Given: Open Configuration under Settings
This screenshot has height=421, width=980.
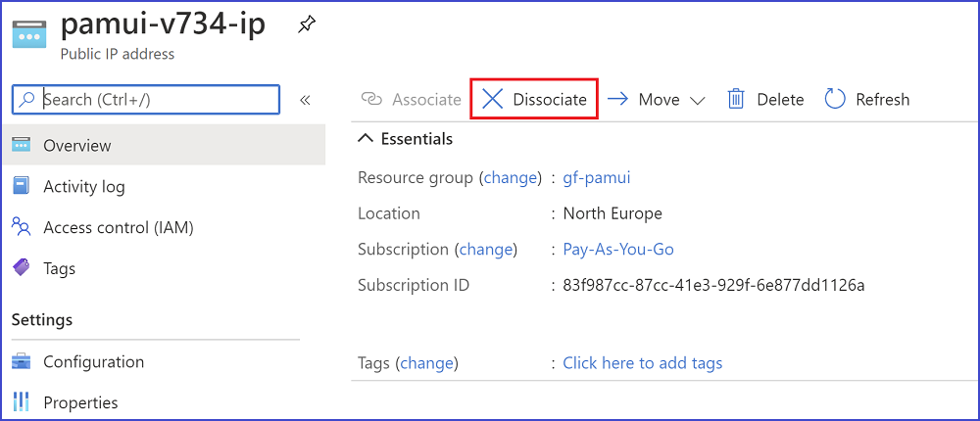Looking at the screenshot, I should (94, 361).
